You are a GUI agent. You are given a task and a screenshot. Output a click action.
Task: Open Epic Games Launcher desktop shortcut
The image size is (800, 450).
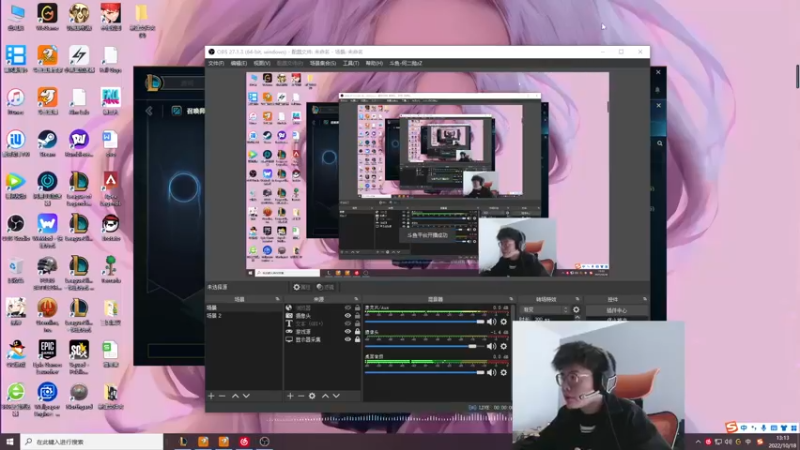47,355
